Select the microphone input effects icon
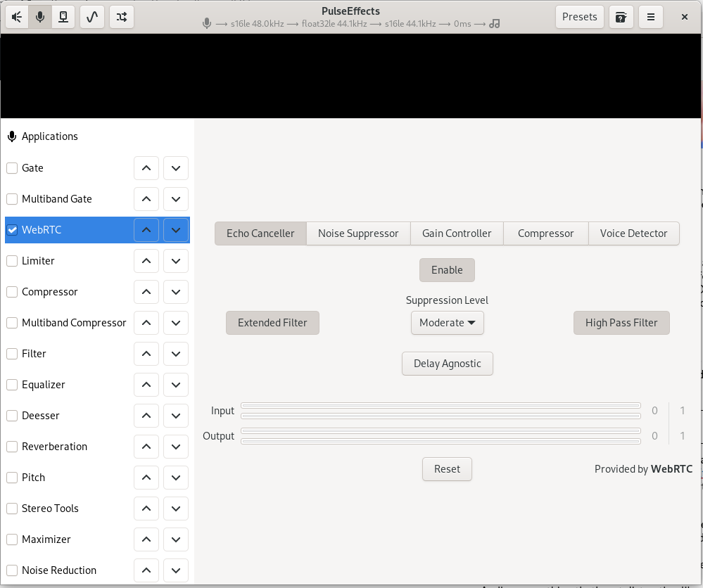The image size is (703, 588). pyautogui.click(x=40, y=17)
